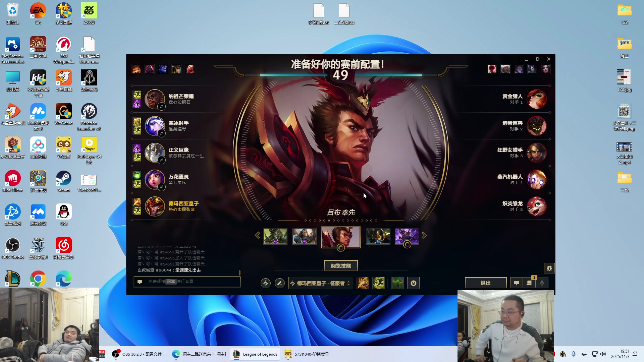644x362 pixels.
Task: Click the edit rune page pencil icon
Action: click(x=279, y=283)
